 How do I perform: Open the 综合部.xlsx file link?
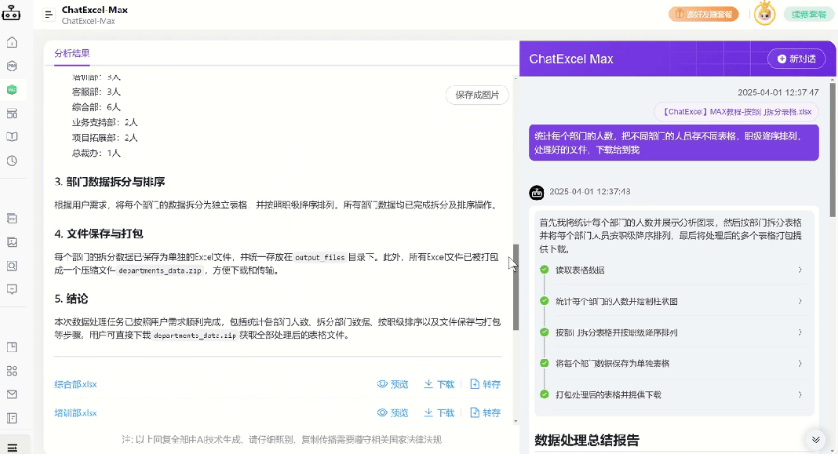click(75, 384)
